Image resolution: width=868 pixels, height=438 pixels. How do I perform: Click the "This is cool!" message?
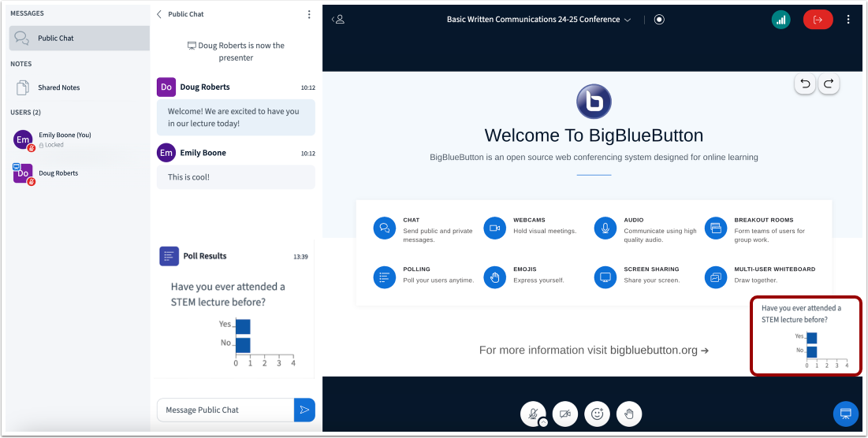pos(236,177)
